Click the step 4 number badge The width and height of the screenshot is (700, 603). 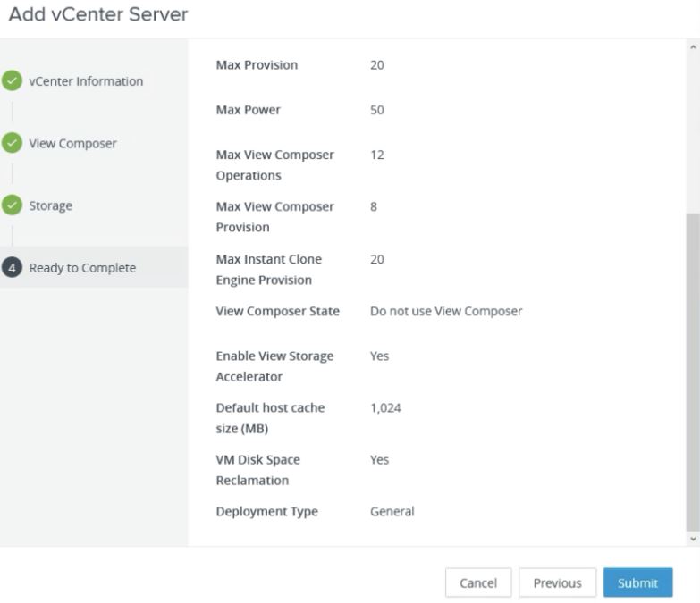tap(12, 268)
